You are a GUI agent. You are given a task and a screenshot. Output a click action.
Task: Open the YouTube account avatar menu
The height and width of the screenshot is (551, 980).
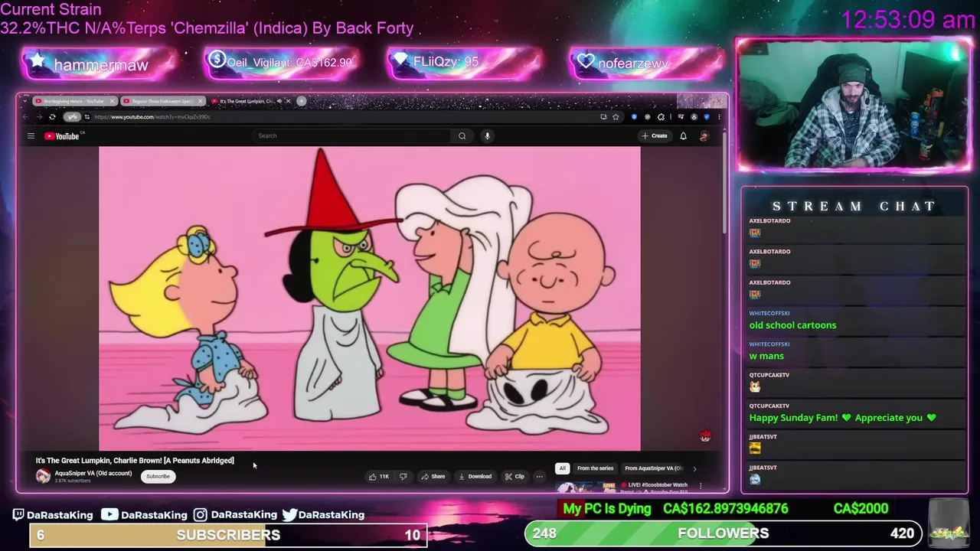(x=704, y=136)
